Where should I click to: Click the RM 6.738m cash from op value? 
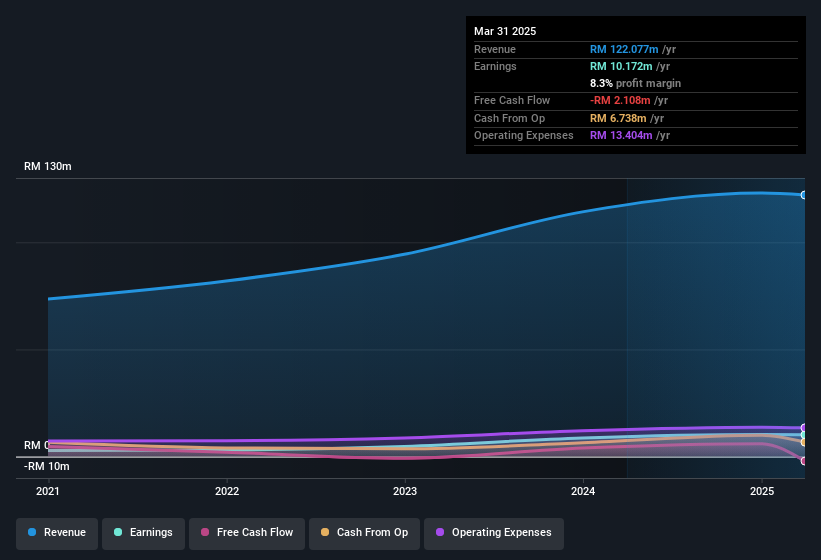(618, 118)
